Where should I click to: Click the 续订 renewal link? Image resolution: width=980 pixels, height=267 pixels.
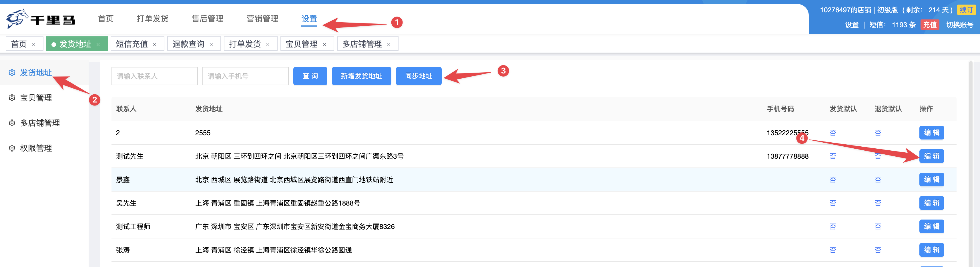tap(966, 10)
